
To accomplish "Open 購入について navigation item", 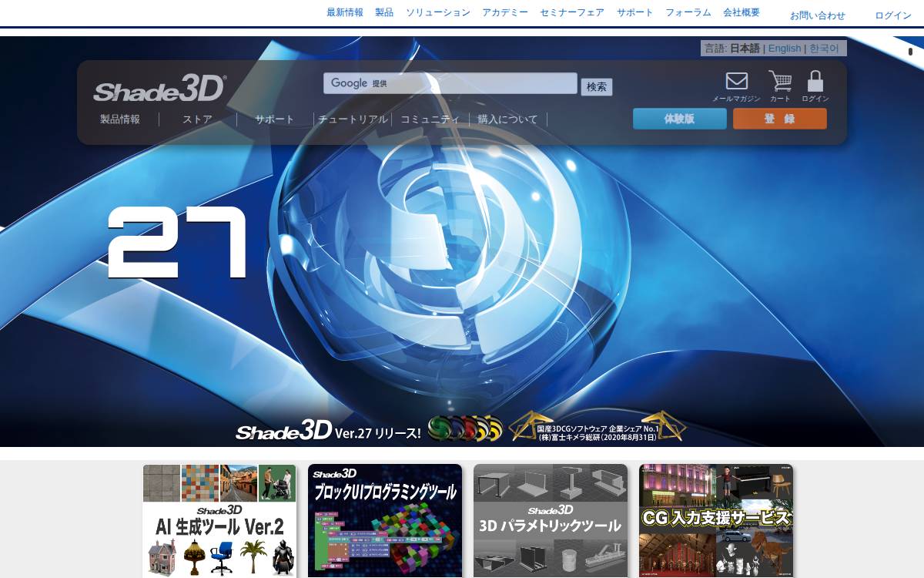I will point(507,119).
